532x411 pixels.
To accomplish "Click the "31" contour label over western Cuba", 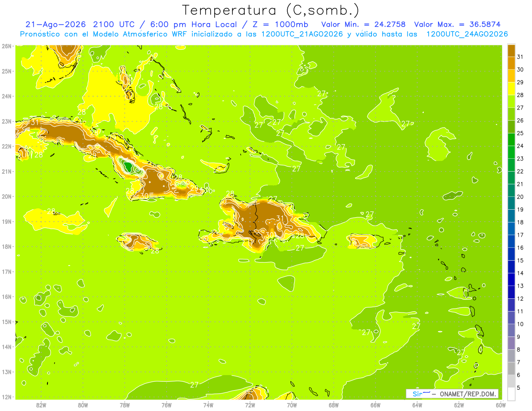I will [x=35, y=122].
